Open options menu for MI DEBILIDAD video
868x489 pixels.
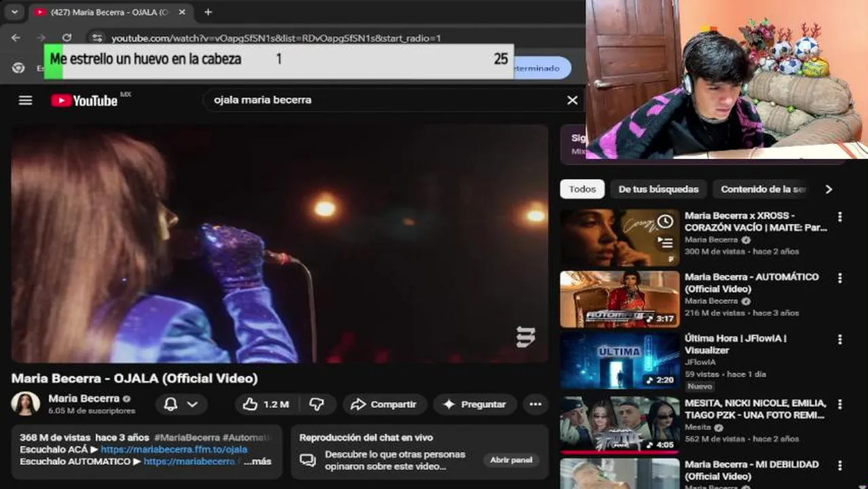840,465
